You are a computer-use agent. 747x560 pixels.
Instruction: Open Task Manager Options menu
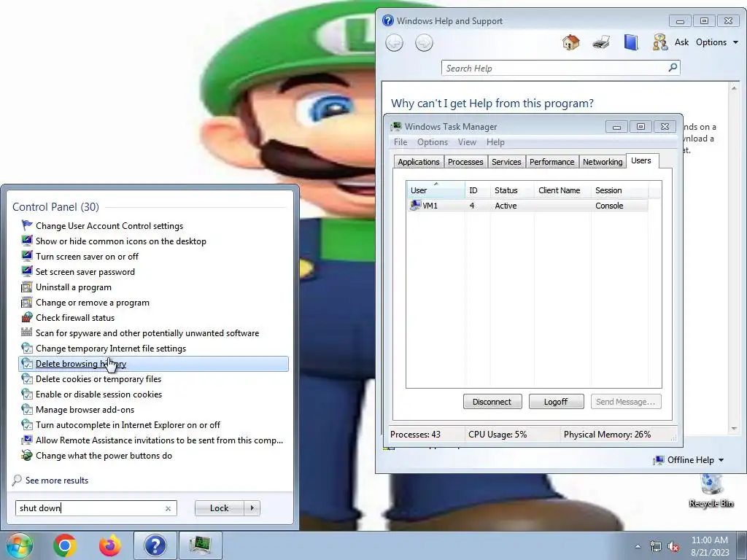433,142
